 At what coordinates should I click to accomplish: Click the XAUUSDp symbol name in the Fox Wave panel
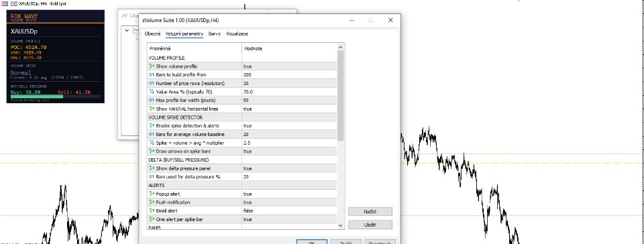point(24,32)
